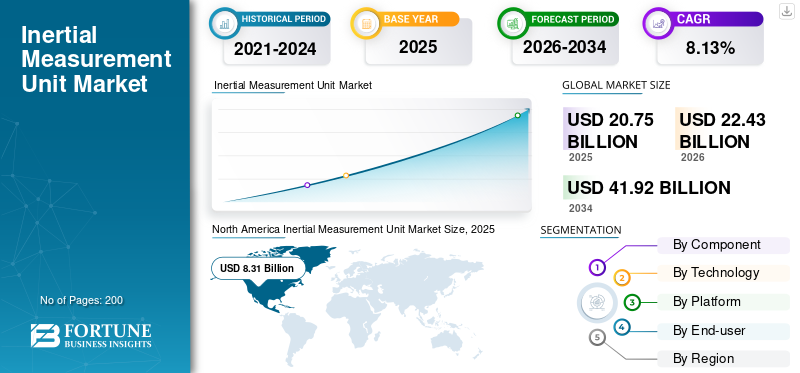Viewport: 800px width, 373px height.
Task: Click the Historical Period bar chart icon
Action: (x=223, y=23)
